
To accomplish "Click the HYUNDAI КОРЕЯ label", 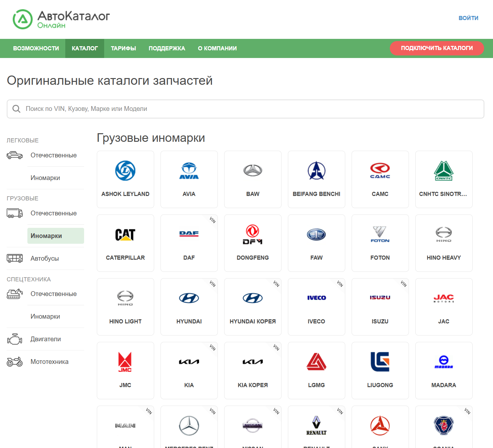I will pos(253,322).
